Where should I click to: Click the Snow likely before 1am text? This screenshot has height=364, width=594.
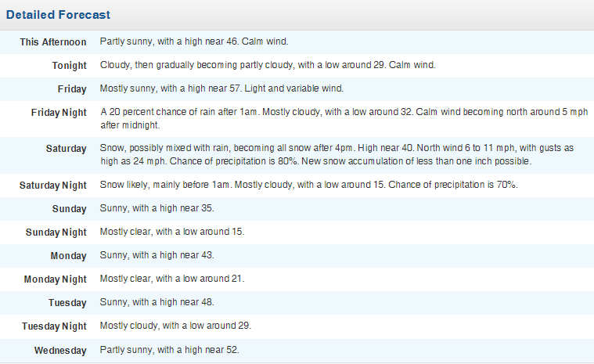[308, 186]
